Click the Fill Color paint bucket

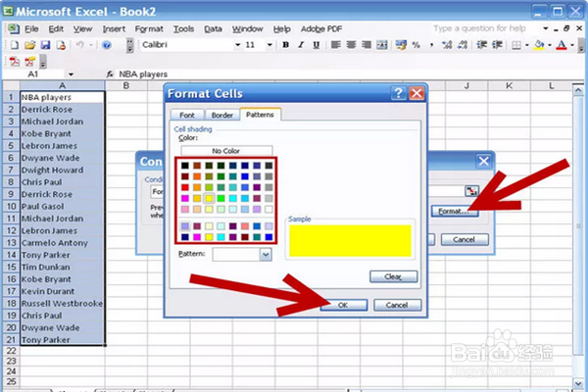coord(539,45)
